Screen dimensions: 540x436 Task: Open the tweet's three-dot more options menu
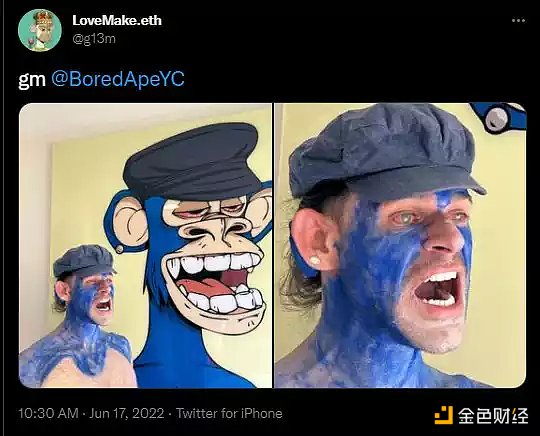point(518,21)
